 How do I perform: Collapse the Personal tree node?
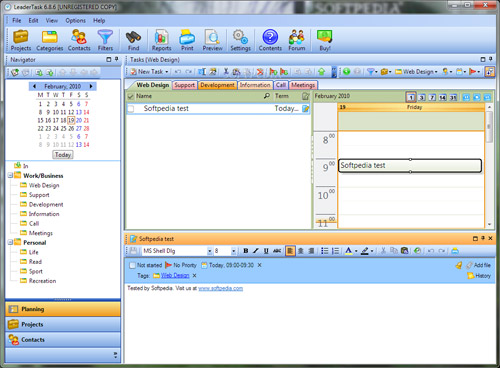(10, 242)
